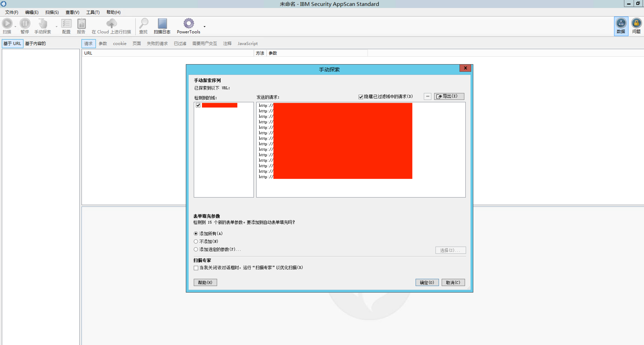Open the 工具(T) menu

pos(93,12)
